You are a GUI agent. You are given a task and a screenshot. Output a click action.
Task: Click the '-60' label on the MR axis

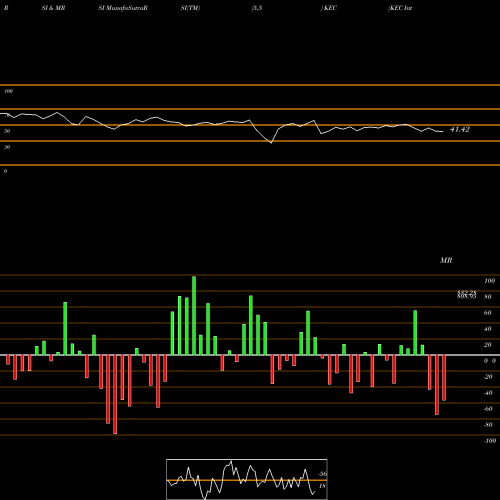pyautogui.click(x=488, y=409)
